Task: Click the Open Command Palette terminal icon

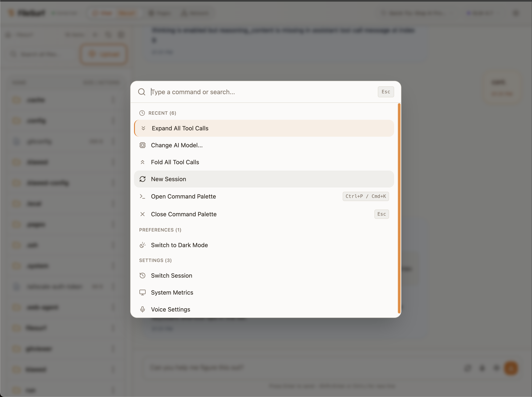Action: [x=142, y=196]
